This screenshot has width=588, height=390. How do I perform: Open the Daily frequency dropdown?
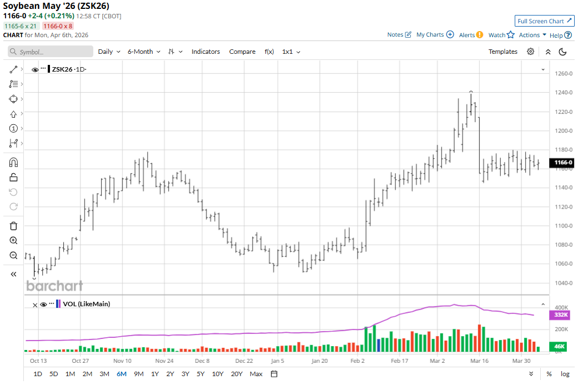tap(109, 52)
